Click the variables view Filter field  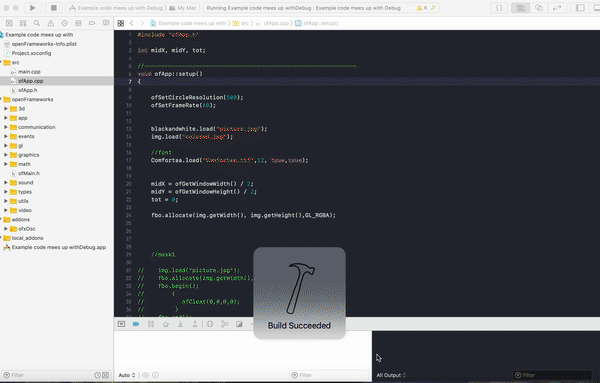329,375
